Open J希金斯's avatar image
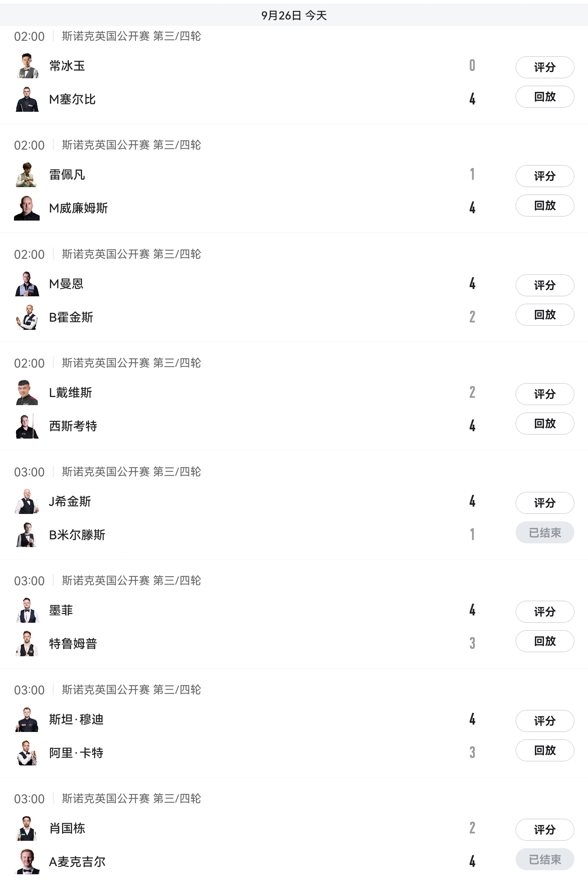The image size is (588, 886). tap(27, 501)
